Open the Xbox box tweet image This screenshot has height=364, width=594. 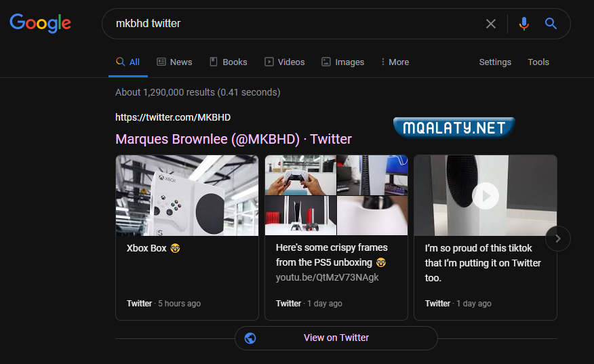(x=187, y=195)
